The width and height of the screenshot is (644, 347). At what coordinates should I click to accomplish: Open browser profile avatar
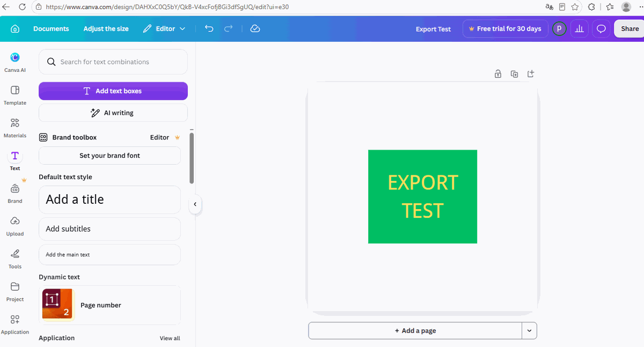click(x=626, y=7)
